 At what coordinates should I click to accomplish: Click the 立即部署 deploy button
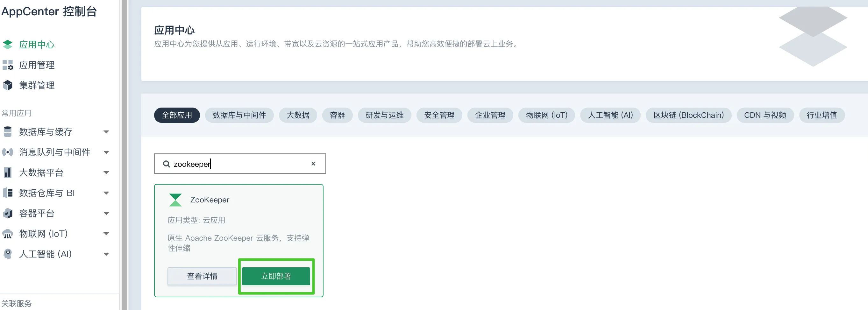276,276
